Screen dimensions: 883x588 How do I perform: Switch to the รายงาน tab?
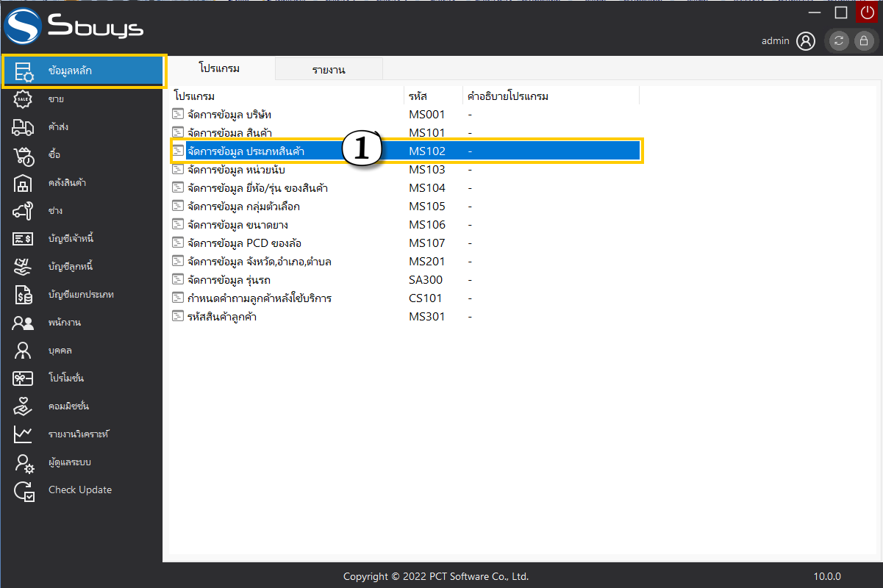tap(329, 70)
